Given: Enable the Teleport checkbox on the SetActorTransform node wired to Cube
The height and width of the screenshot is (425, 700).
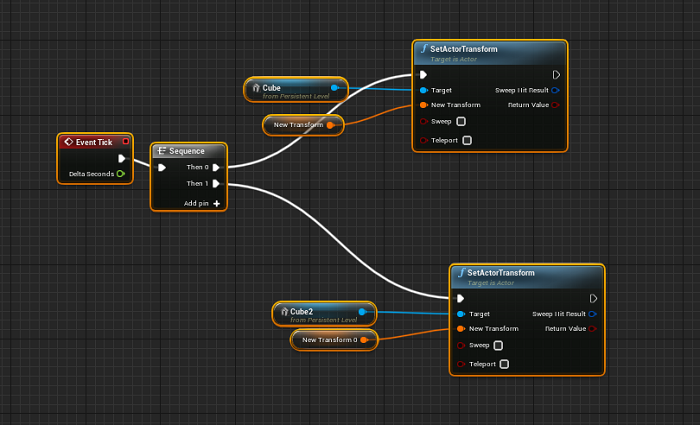Looking at the screenshot, I should (467, 141).
